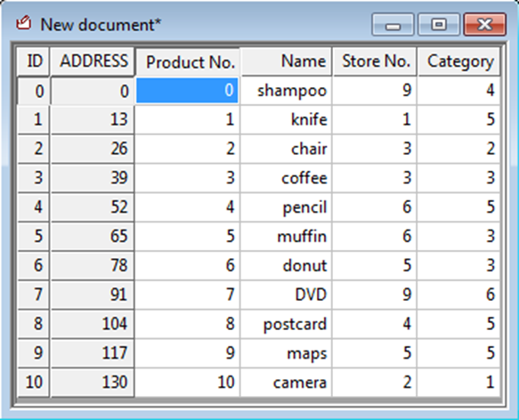Click the New document window icon

[24, 23]
